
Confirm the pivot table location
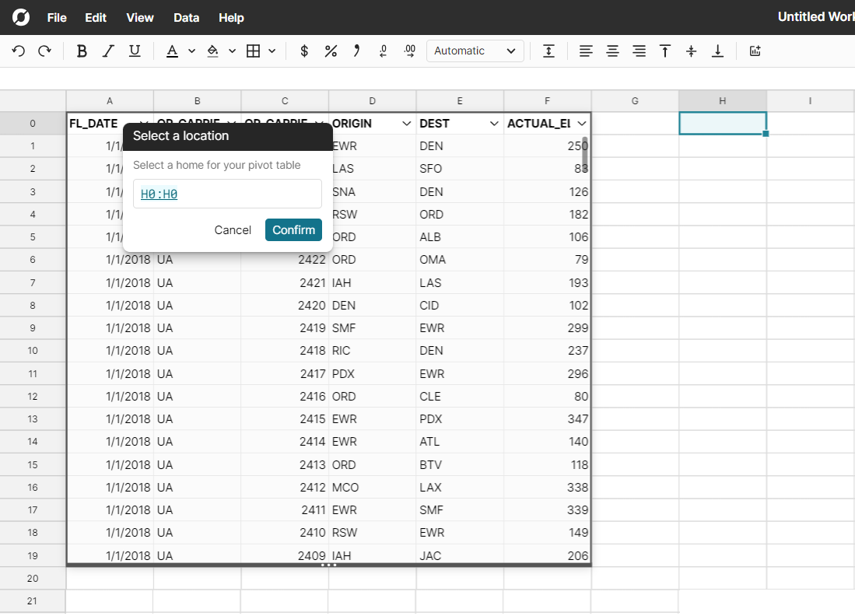(x=293, y=229)
